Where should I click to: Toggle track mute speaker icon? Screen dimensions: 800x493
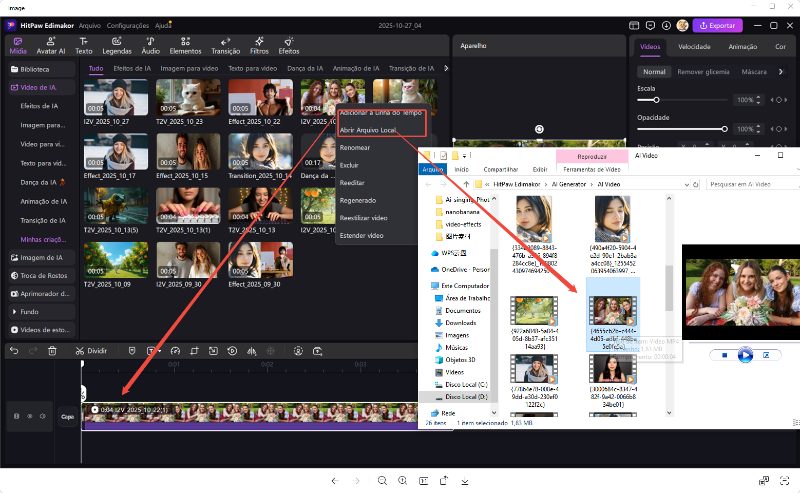click(43, 416)
